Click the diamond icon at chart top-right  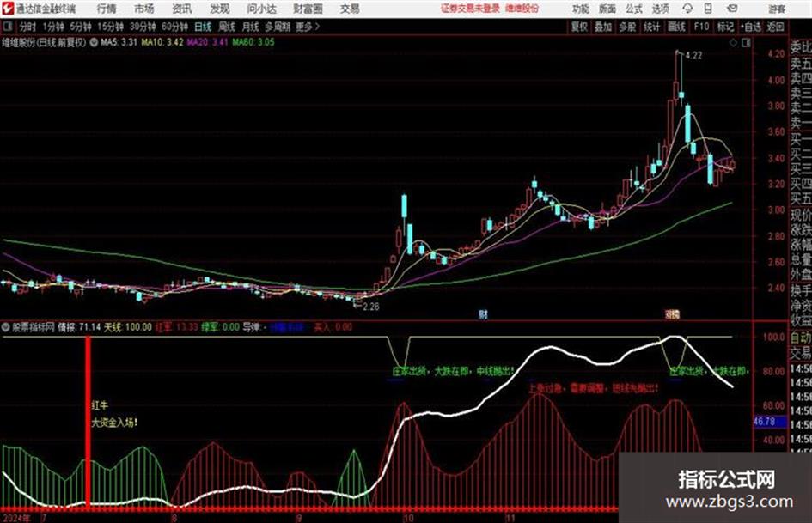coord(733,43)
